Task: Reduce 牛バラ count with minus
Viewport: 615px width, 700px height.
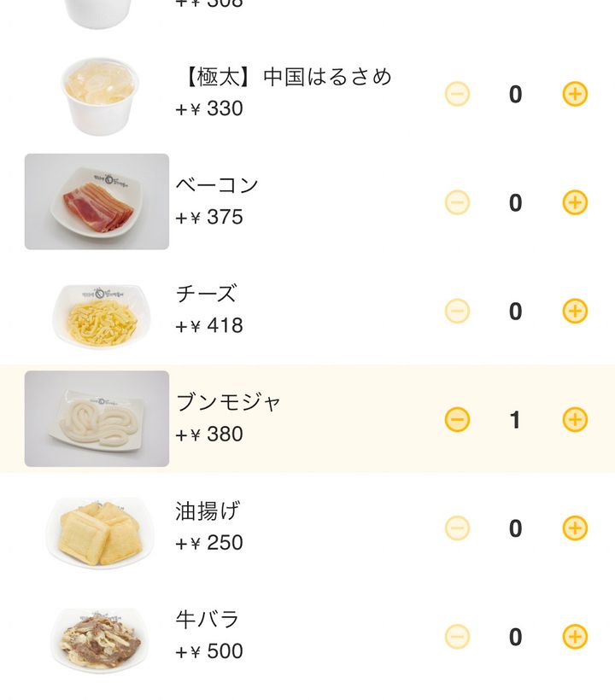Action: coord(457,637)
